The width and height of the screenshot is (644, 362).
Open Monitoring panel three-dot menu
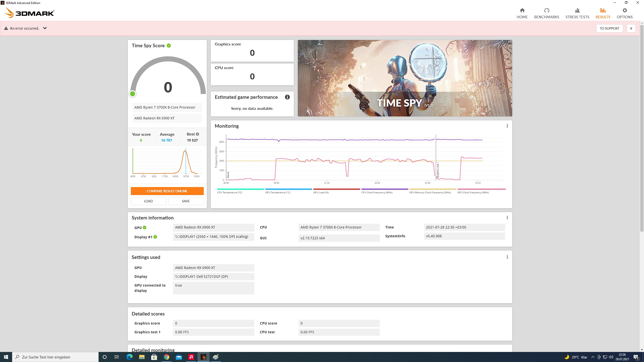point(507,126)
